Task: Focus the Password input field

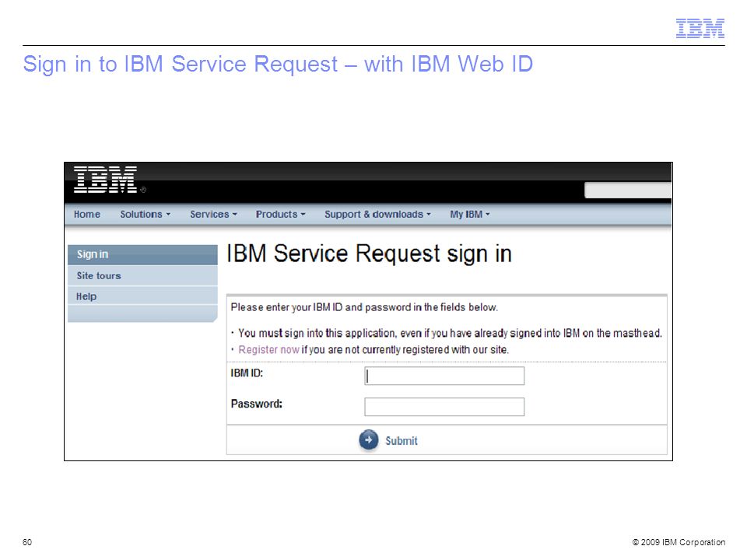Action: pyautogui.click(x=444, y=407)
